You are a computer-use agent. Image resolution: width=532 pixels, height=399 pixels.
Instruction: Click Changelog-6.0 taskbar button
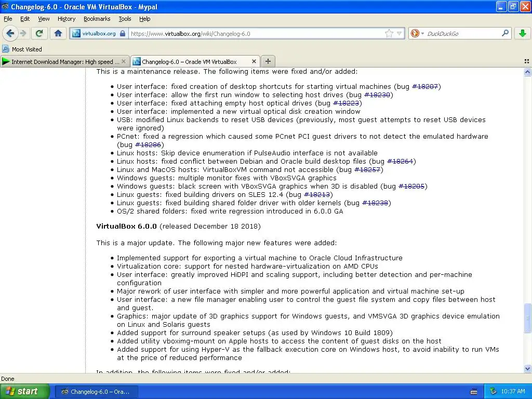pos(96,392)
